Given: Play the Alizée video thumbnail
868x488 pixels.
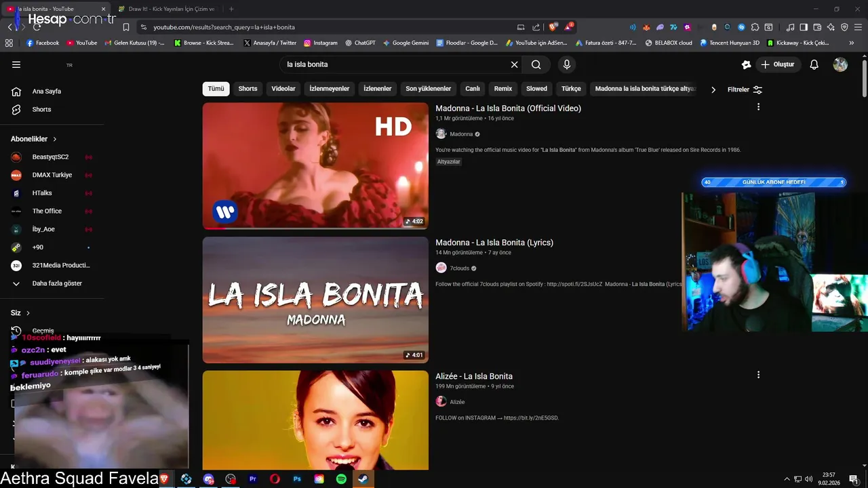Looking at the screenshot, I should 315,420.
